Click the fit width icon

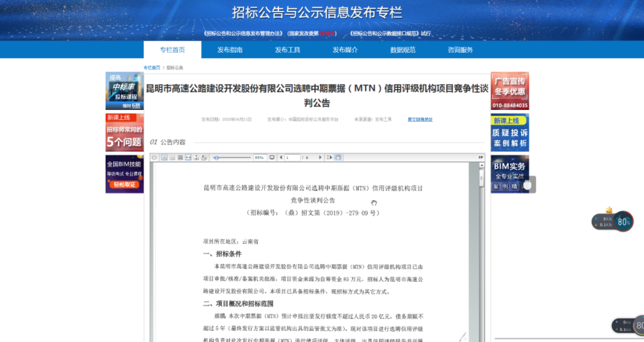188,158
